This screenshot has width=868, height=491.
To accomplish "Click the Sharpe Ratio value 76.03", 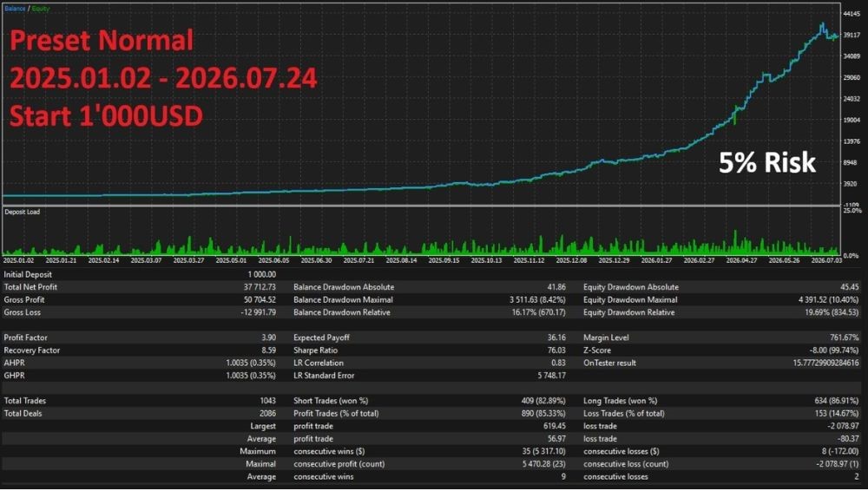I will (x=557, y=350).
